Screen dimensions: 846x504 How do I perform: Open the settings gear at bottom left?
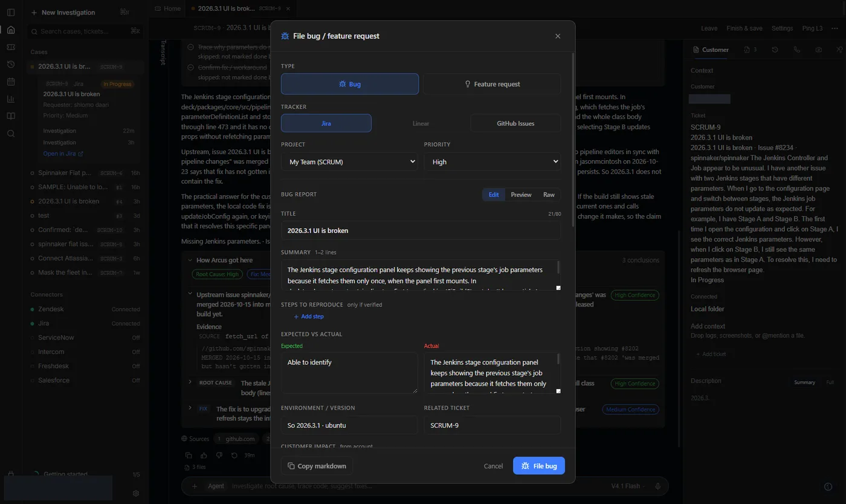pyautogui.click(x=136, y=494)
